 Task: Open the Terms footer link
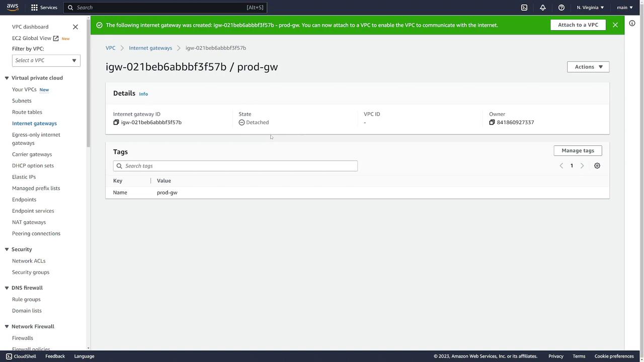(x=579, y=356)
